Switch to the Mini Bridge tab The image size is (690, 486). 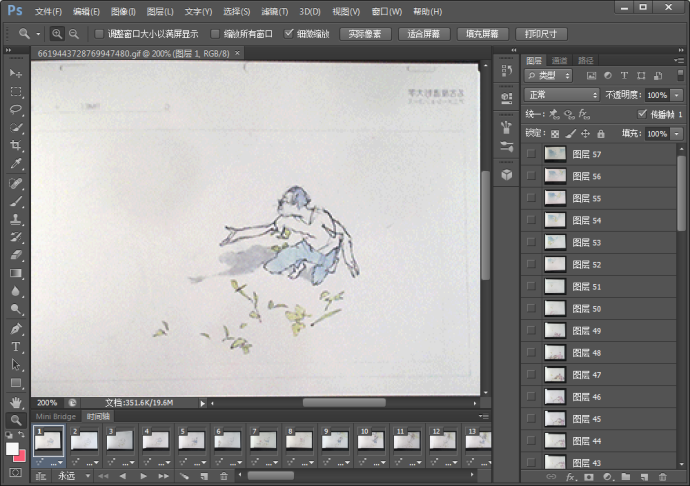click(55, 416)
